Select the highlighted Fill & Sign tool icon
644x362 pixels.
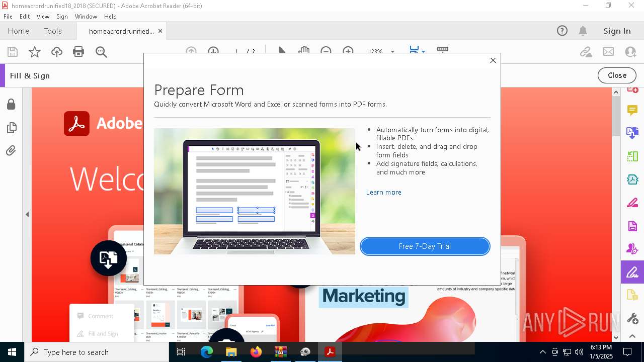632,273
